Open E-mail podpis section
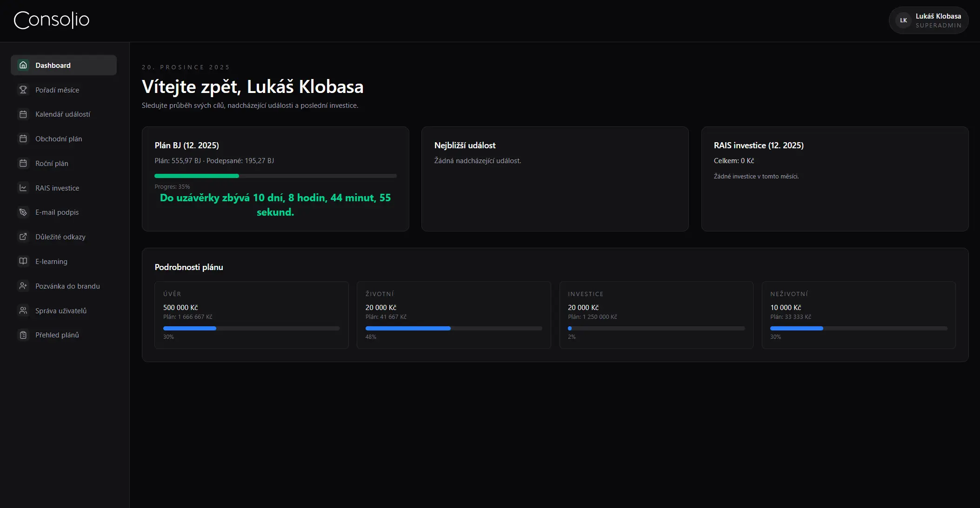980x508 pixels. 64,212
